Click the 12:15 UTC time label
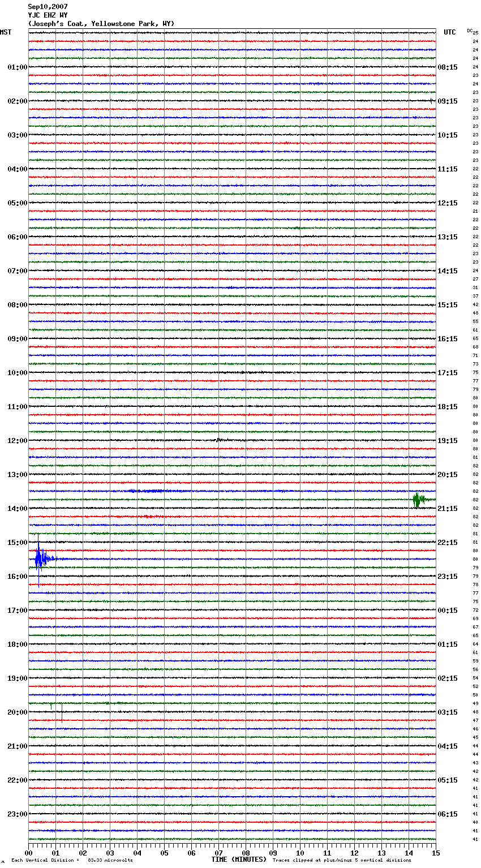The height and width of the screenshot is (868, 481). tap(448, 203)
